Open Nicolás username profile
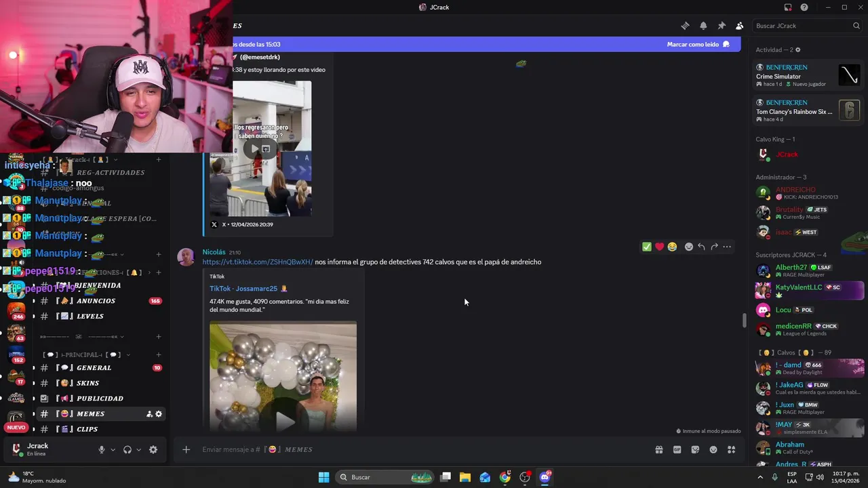 (x=214, y=252)
